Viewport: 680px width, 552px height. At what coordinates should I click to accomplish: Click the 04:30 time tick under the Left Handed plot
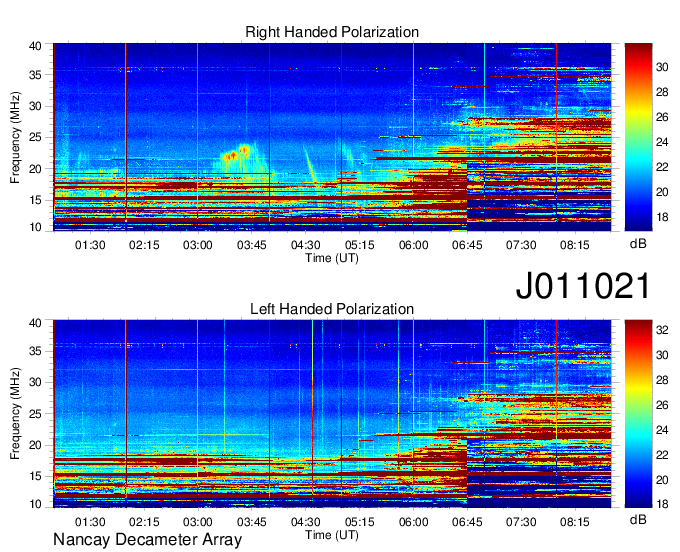tap(306, 522)
